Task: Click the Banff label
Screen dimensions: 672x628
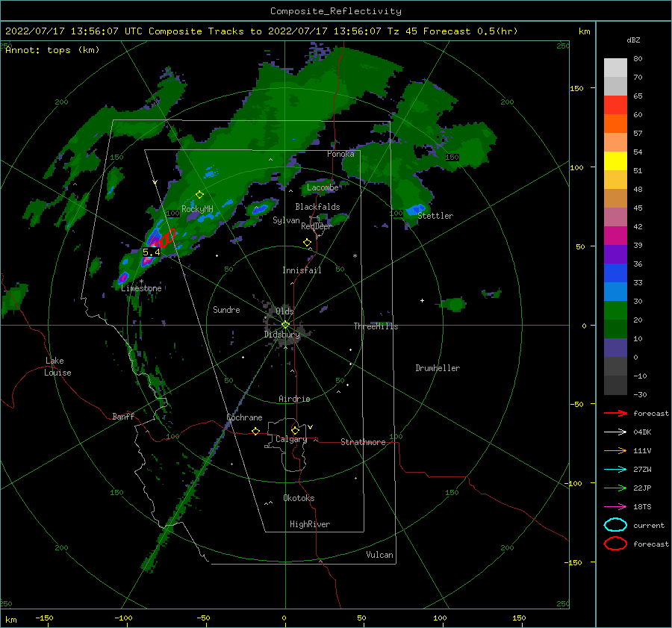Action: click(x=123, y=417)
